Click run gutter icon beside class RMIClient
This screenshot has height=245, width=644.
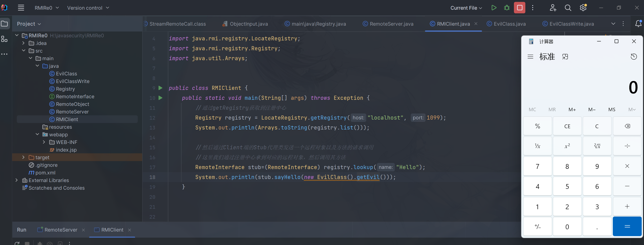[x=160, y=88]
